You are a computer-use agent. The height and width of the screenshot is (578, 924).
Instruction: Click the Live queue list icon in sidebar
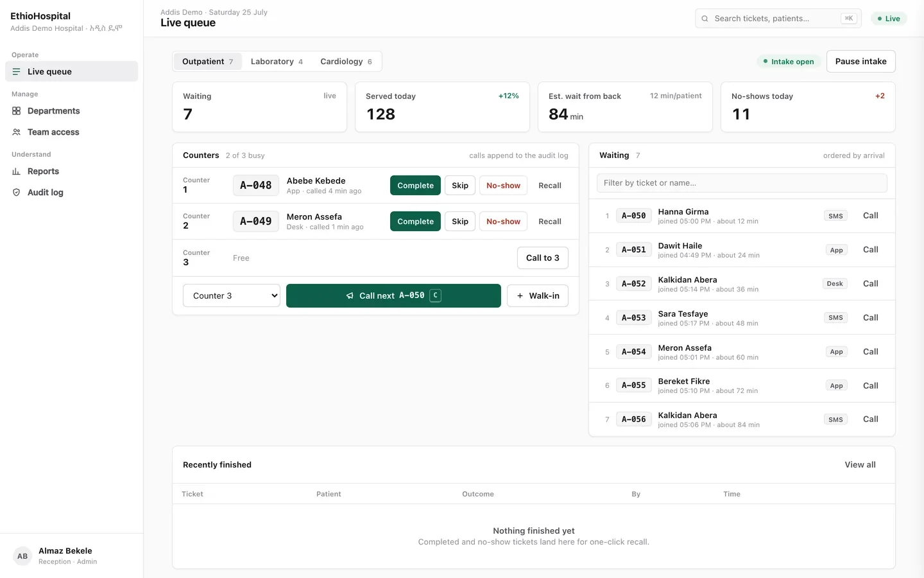[x=17, y=72]
